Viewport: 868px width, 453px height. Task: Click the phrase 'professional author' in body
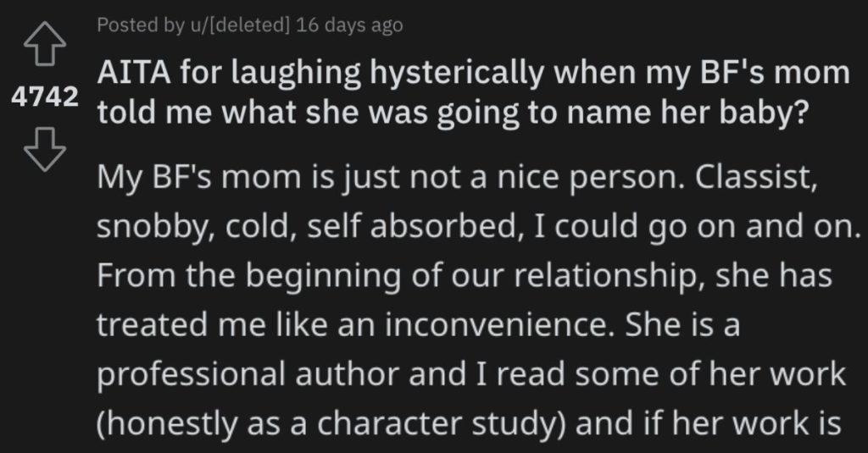tap(248, 374)
